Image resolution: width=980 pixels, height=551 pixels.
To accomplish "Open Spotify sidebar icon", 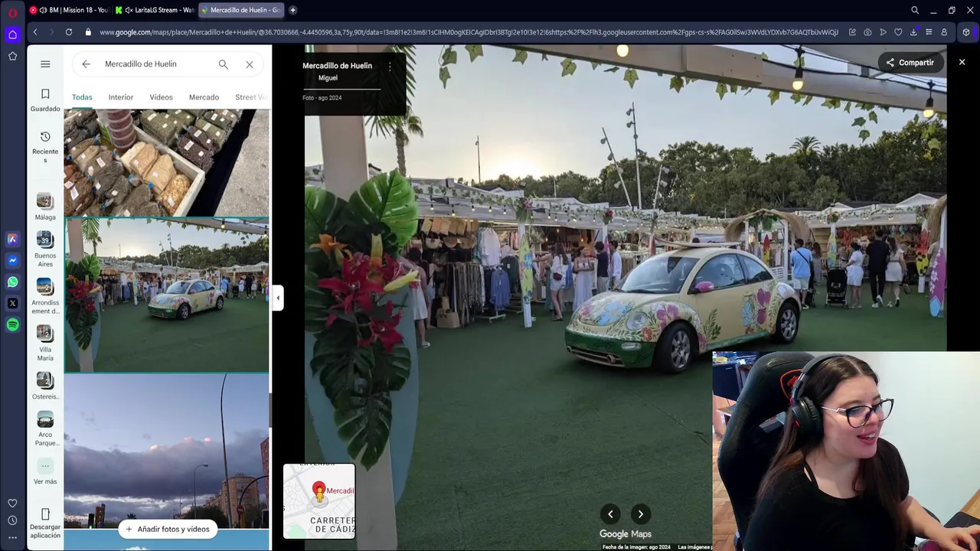I will pyautogui.click(x=12, y=325).
